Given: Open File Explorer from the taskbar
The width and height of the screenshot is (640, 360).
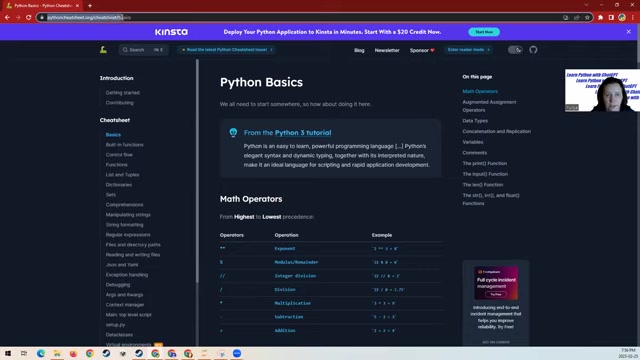Looking at the screenshot, I should (x=57, y=353).
